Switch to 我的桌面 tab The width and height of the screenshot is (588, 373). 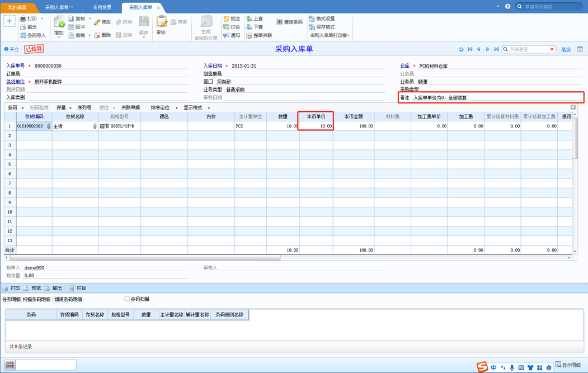coord(18,7)
